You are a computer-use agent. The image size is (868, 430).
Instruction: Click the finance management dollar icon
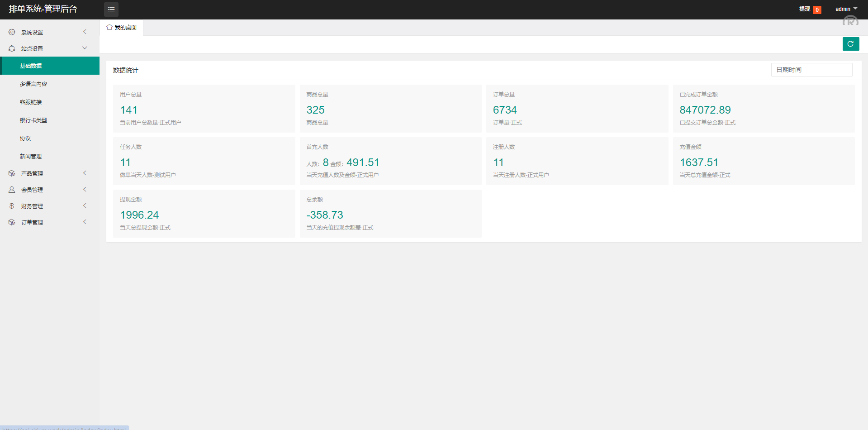[x=12, y=206]
